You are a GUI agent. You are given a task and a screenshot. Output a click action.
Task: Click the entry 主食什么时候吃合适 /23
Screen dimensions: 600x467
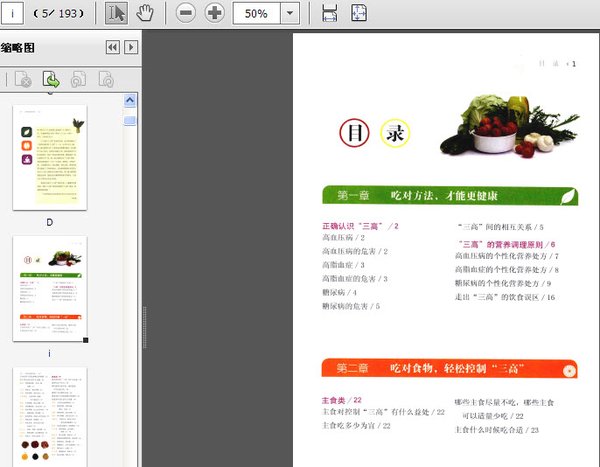click(497, 430)
